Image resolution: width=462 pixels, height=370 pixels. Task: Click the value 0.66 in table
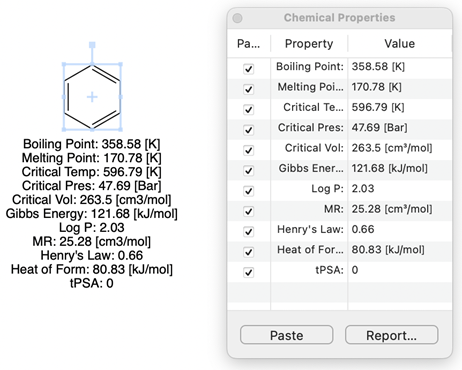[x=363, y=229]
